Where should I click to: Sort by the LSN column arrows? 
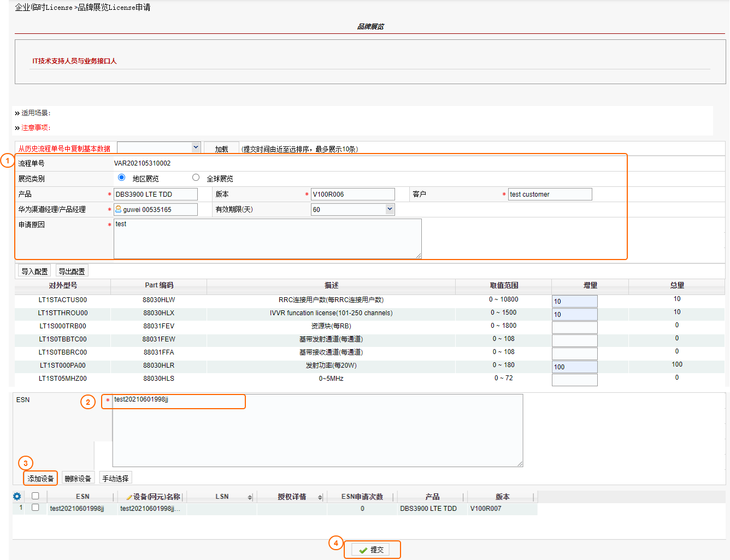point(250,497)
